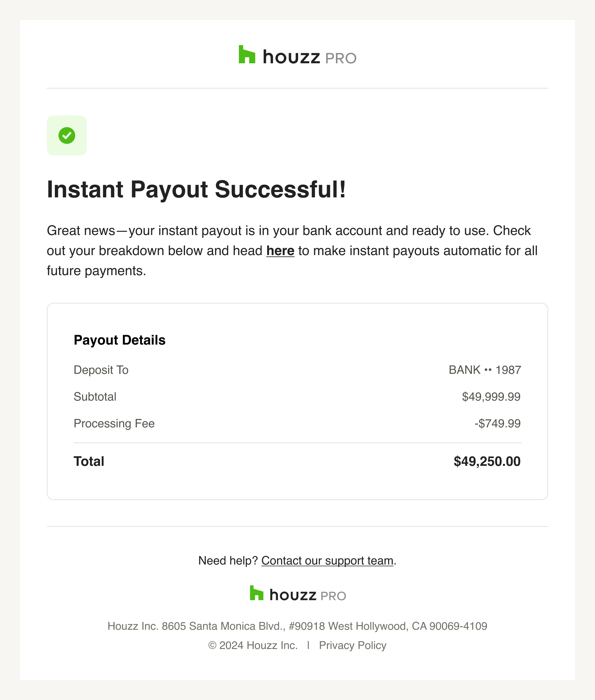Click the Subtotal label

(x=95, y=397)
